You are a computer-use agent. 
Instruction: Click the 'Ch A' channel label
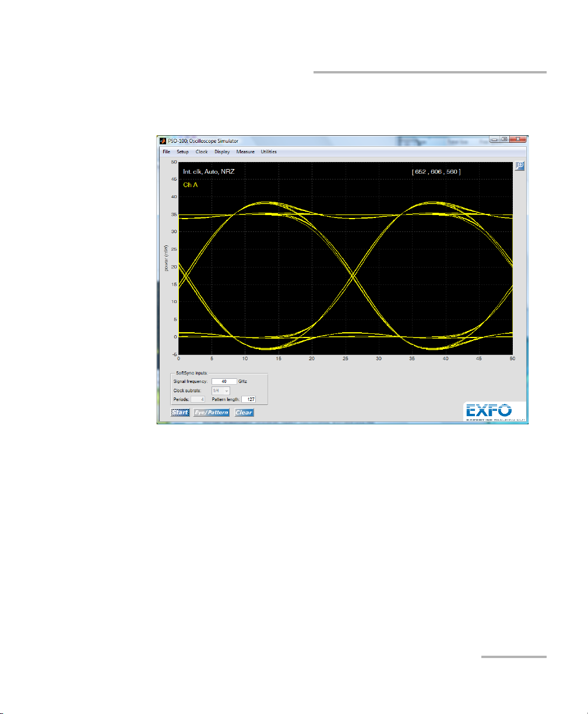click(190, 185)
